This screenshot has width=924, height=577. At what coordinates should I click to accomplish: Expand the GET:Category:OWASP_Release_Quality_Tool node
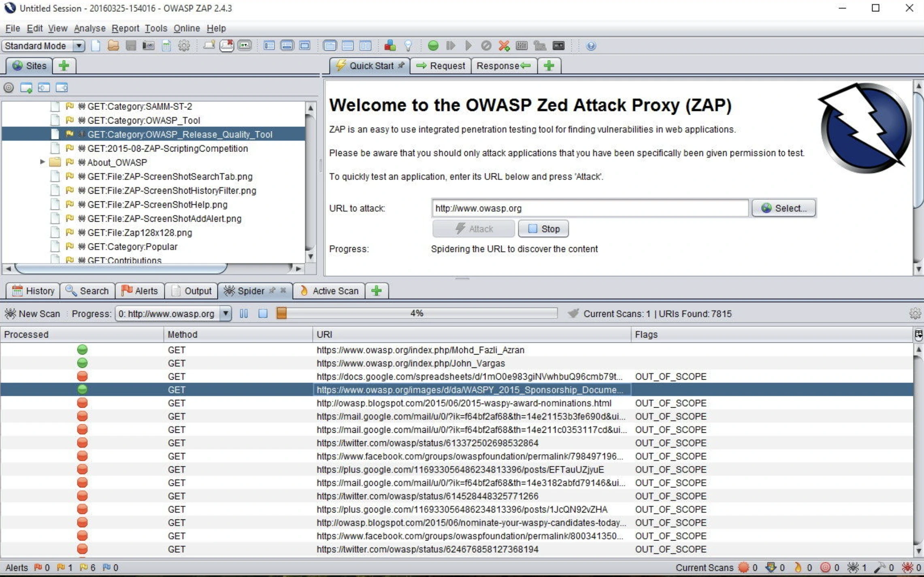42,134
